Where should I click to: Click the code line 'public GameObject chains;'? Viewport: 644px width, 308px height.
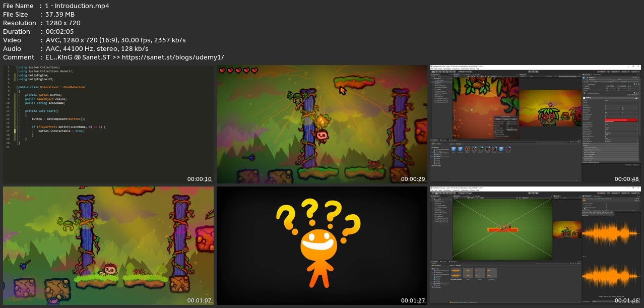pos(46,99)
